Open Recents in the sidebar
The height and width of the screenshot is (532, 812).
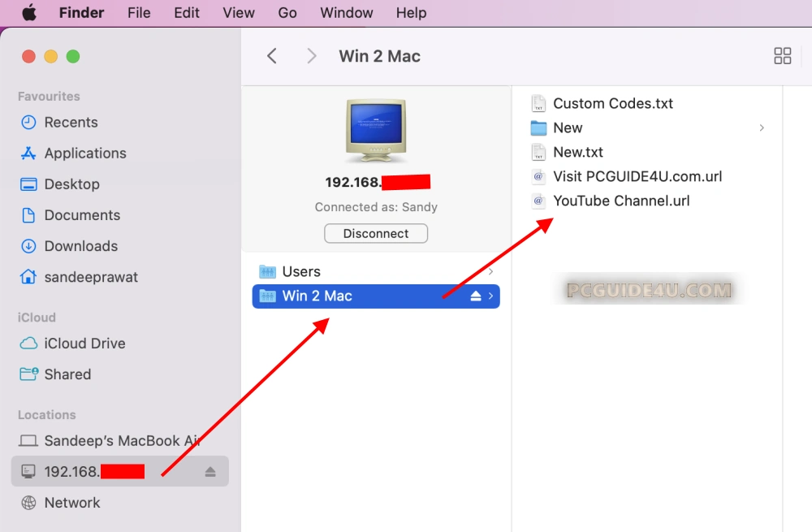click(71, 123)
